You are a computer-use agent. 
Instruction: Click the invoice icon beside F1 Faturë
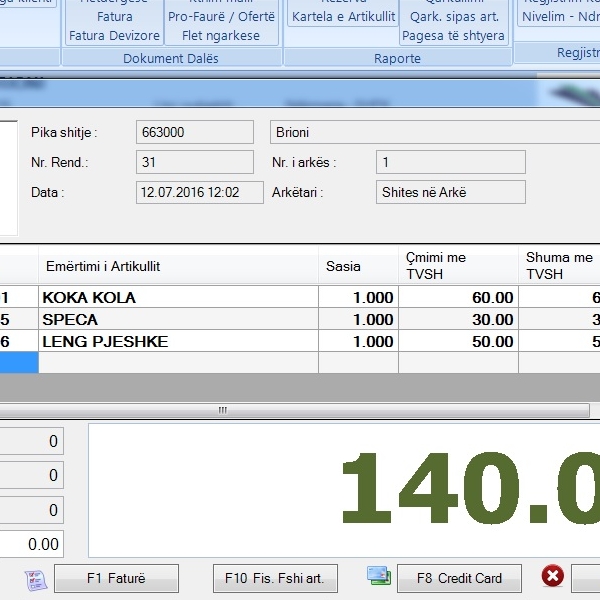pos(35,579)
